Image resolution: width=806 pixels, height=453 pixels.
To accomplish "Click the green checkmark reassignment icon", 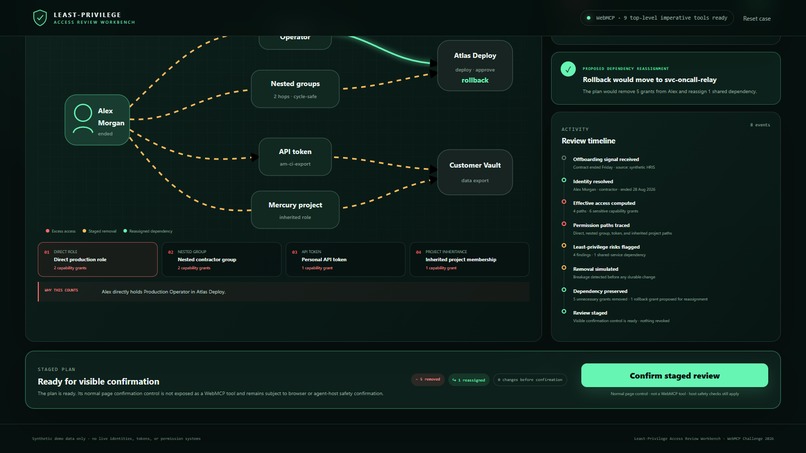I will click(568, 69).
